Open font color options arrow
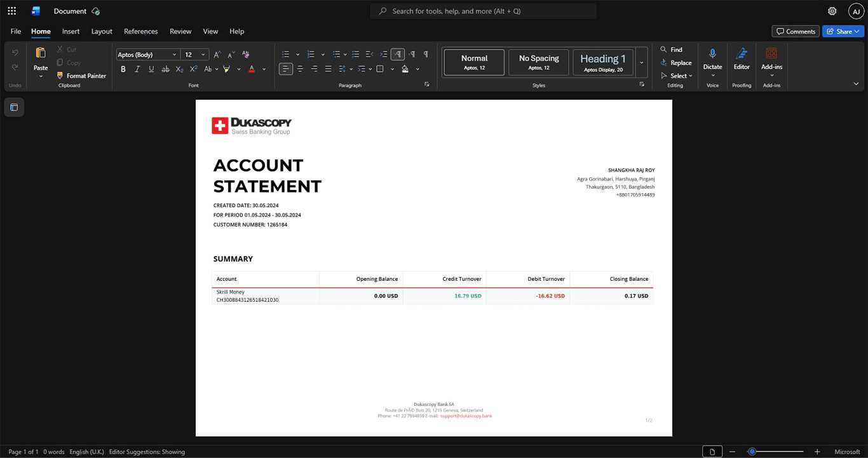Viewport: 868px width, 458px height. pos(264,69)
